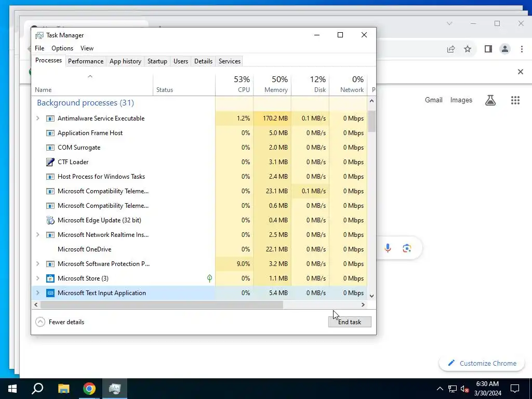Sort by the Name column header

coord(92,85)
